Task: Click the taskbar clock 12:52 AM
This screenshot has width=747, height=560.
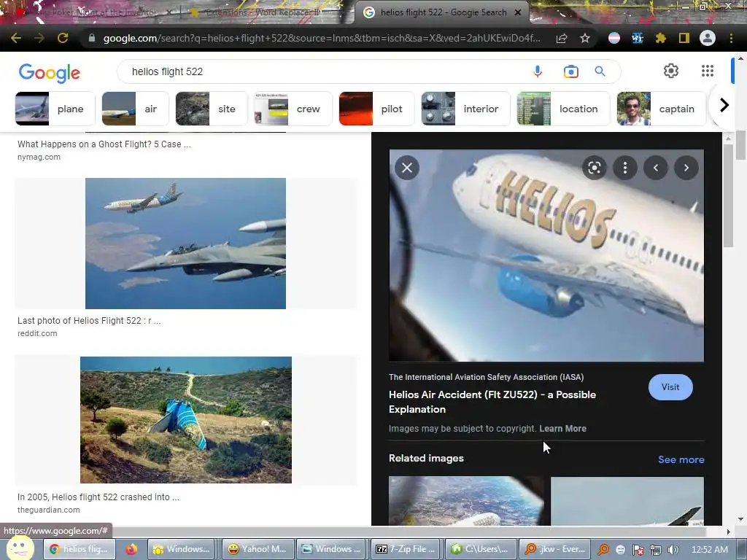Action: coord(709,550)
